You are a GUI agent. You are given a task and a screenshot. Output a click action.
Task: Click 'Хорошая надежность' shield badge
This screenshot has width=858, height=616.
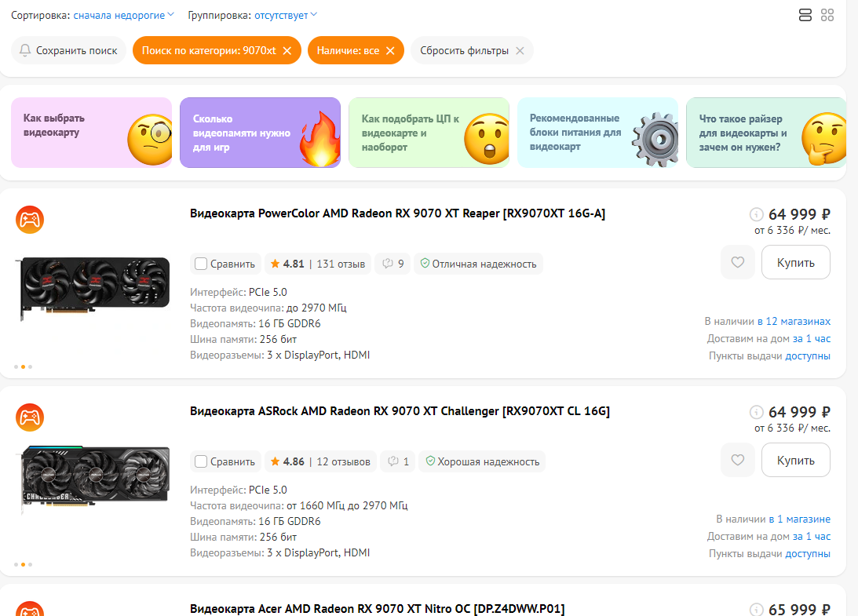click(x=482, y=461)
